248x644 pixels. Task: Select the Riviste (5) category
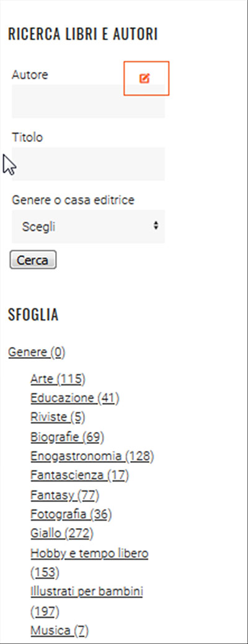[x=58, y=417]
